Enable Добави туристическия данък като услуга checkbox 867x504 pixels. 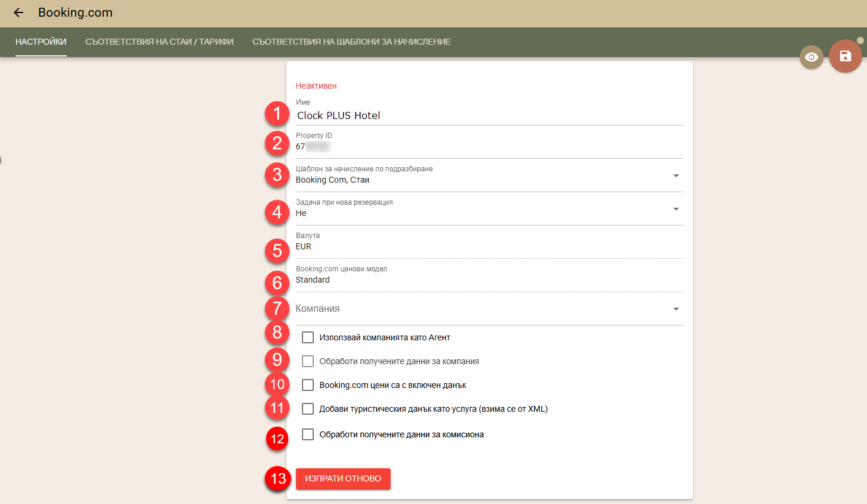point(308,409)
